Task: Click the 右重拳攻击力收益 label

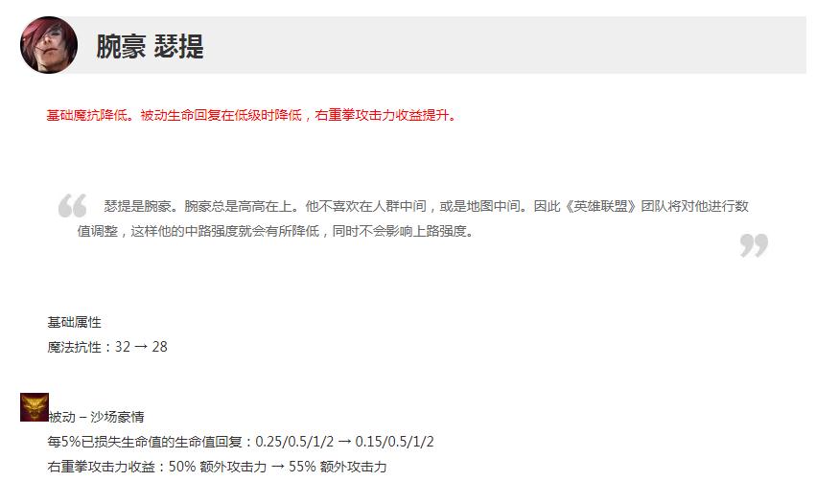Action: pyautogui.click(x=101, y=467)
